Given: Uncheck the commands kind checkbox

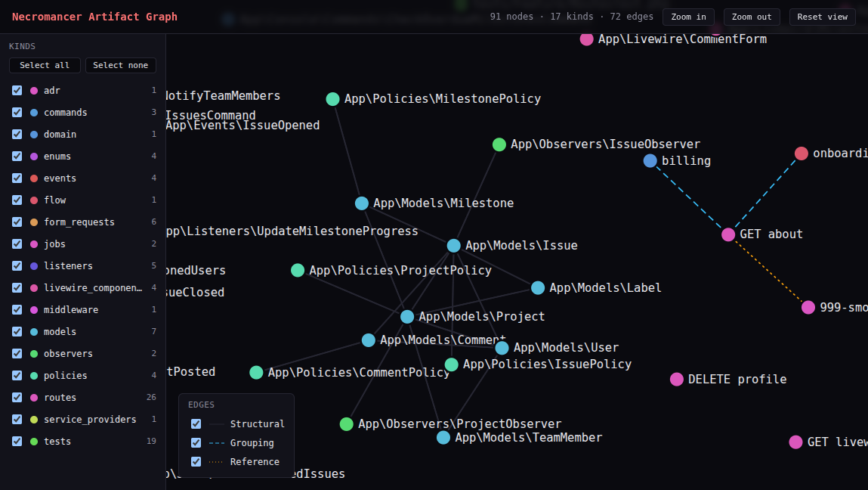Looking at the screenshot, I should pyautogui.click(x=17, y=113).
